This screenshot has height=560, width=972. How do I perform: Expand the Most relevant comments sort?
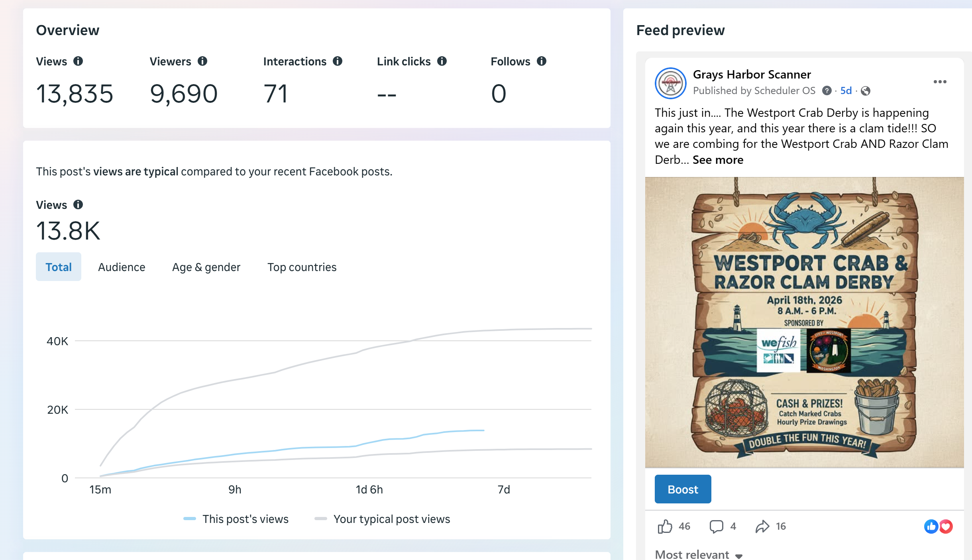699,554
